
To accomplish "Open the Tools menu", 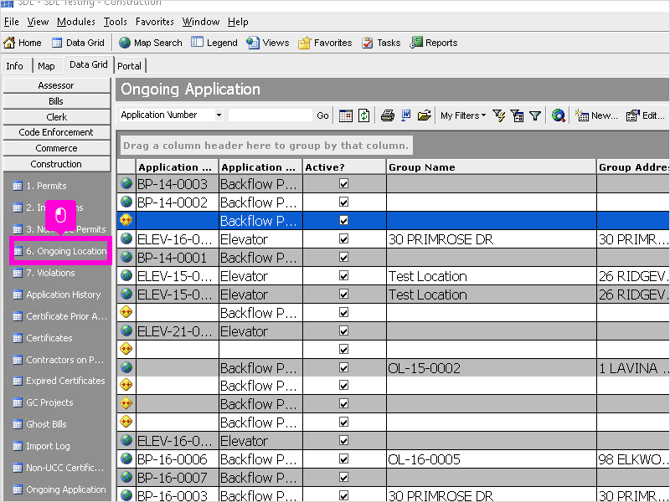I will click(115, 22).
